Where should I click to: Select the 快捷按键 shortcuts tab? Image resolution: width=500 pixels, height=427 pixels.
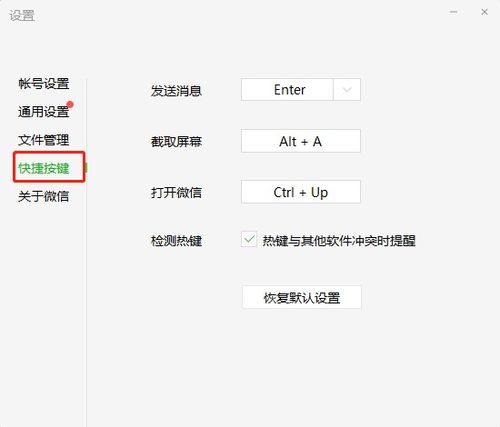coord(44,168)
